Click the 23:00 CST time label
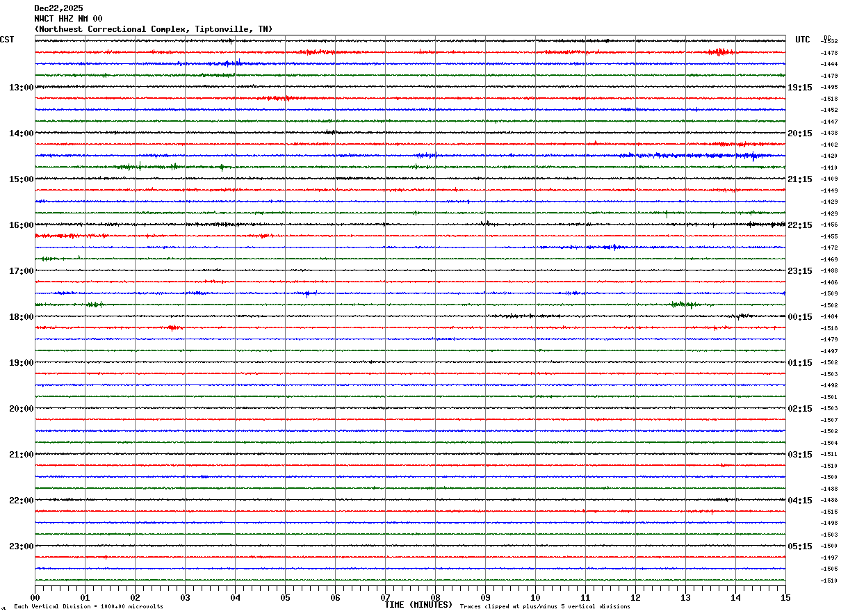The image size is (841, 616). [x=21, y=546]
